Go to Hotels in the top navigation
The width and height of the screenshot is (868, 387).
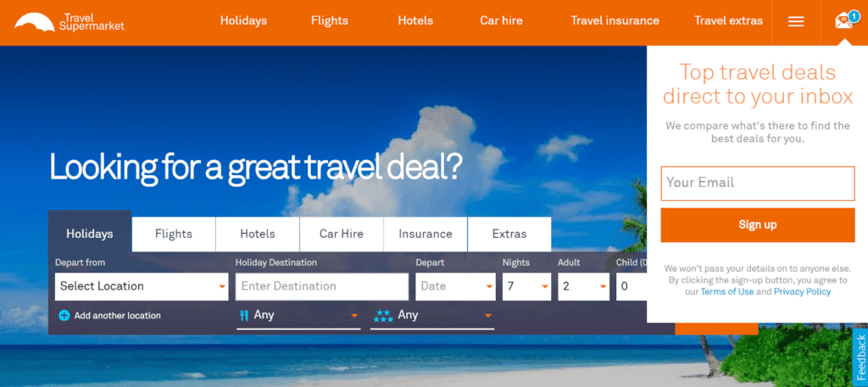coord(415,21)
